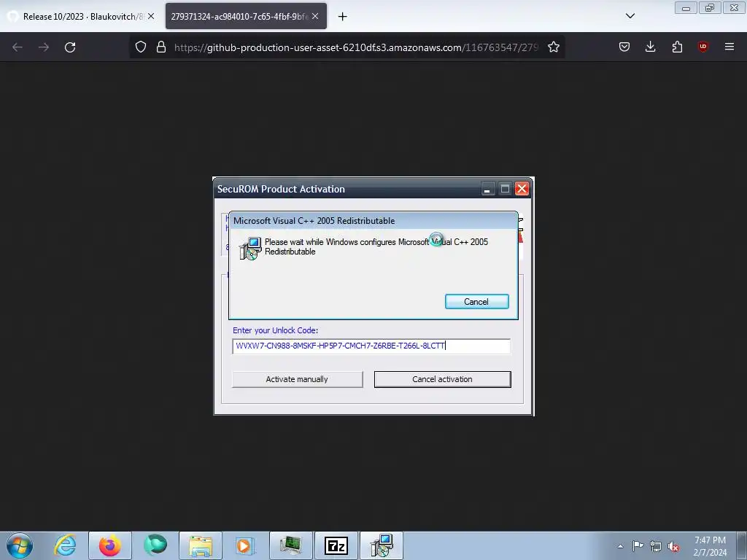Open the network tray icon
This screenshot has width=747, height=560.
656,546
